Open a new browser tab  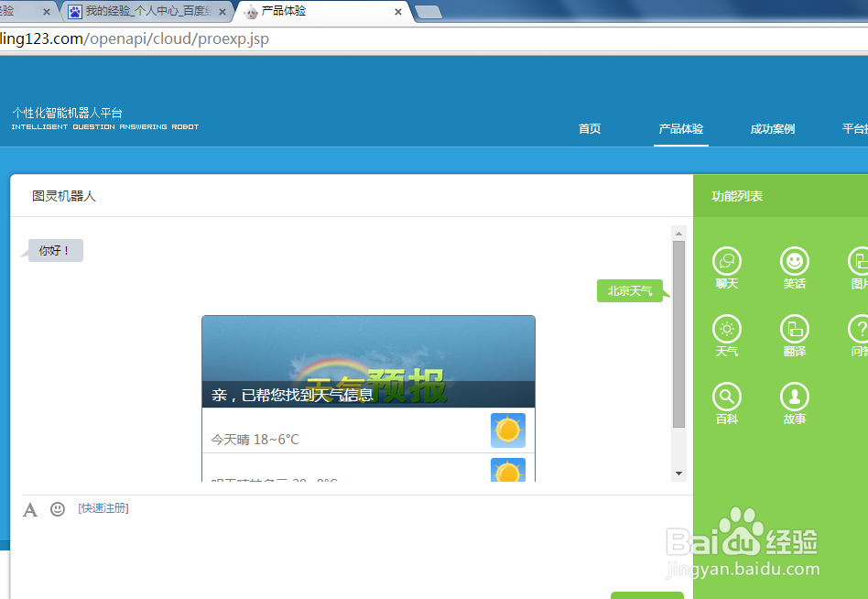(x=428, y=12)
